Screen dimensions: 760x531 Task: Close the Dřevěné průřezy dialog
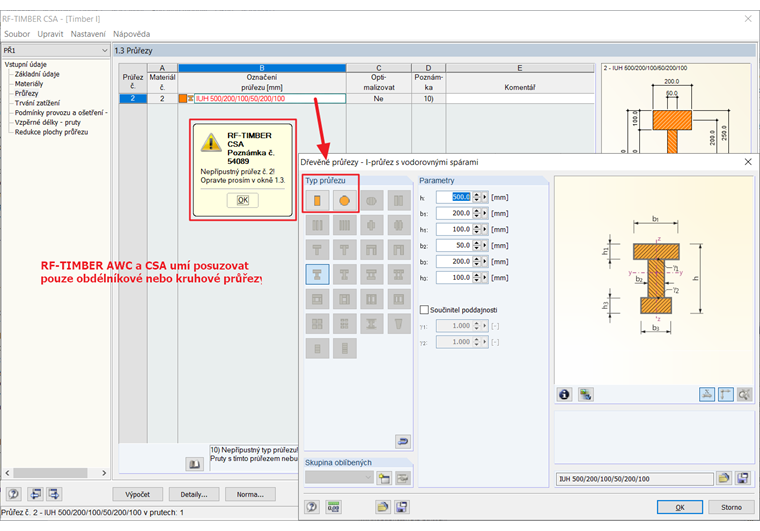[748, 162]
